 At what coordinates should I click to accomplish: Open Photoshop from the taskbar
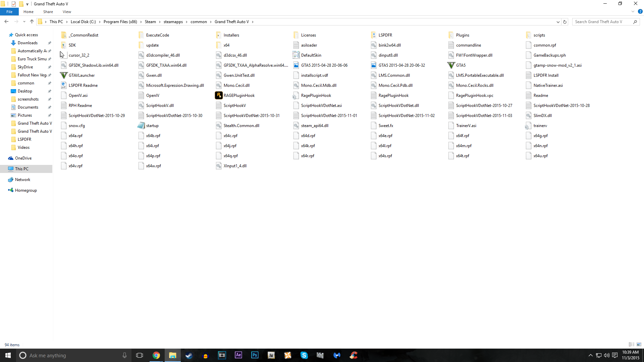tap(255, 355)
